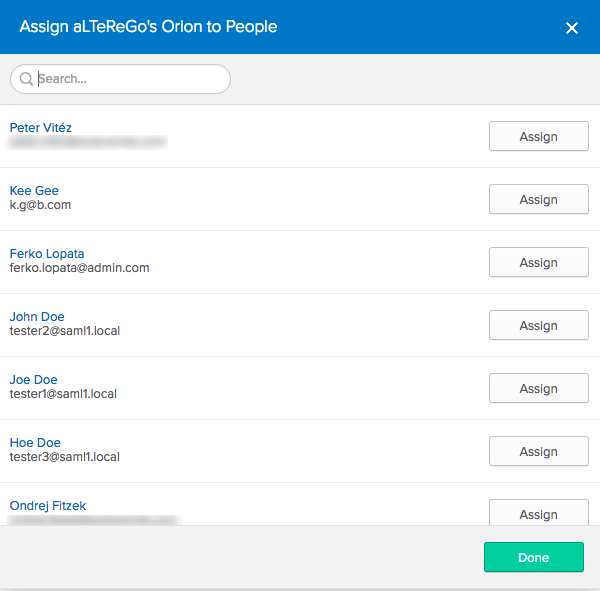The width and height of the screenshot is (600, 591).
Task: Open Ondrej Fitzek's profile link
Action: pos(48,506)
